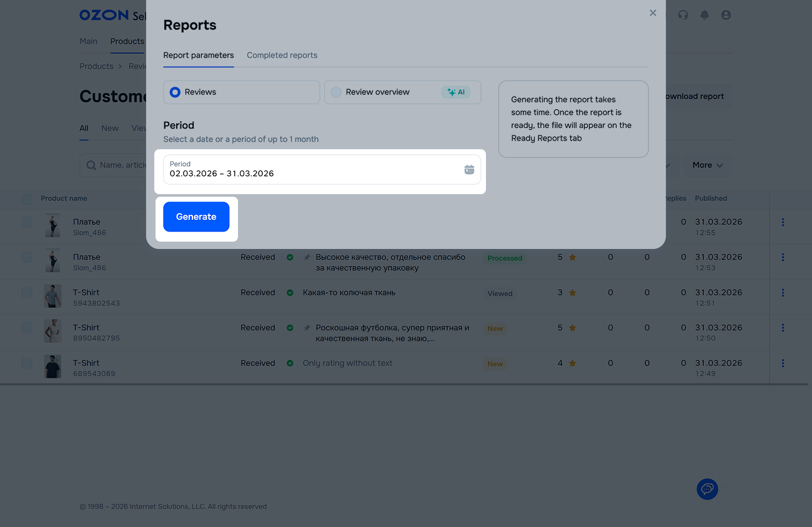Click the Products breadcrumb link

[x=96, y=66]
